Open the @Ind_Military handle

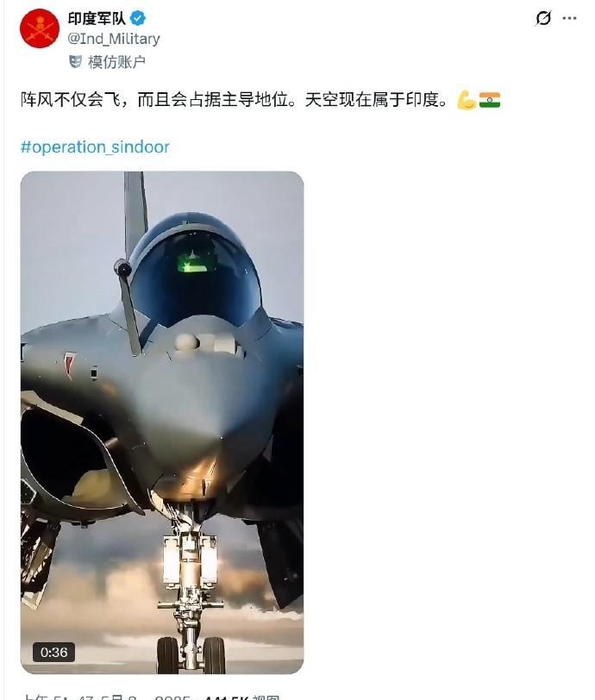(x=114, y=39)
